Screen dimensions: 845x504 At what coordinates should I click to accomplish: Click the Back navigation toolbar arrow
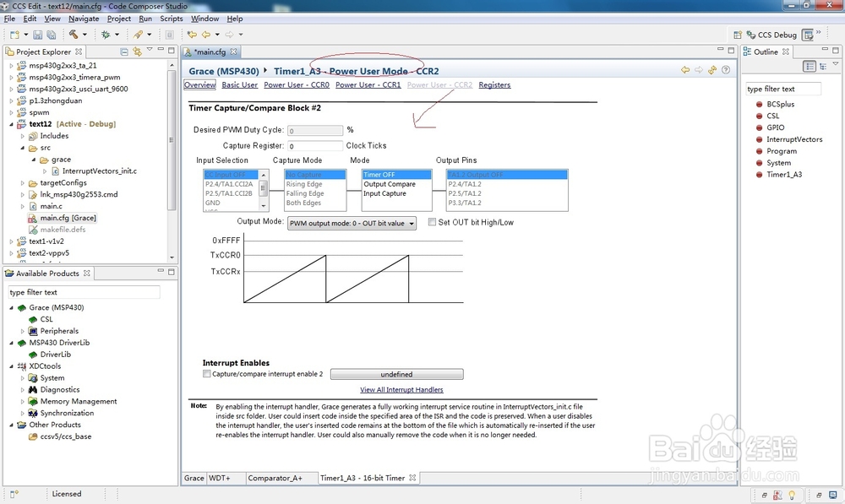point(206,35)
